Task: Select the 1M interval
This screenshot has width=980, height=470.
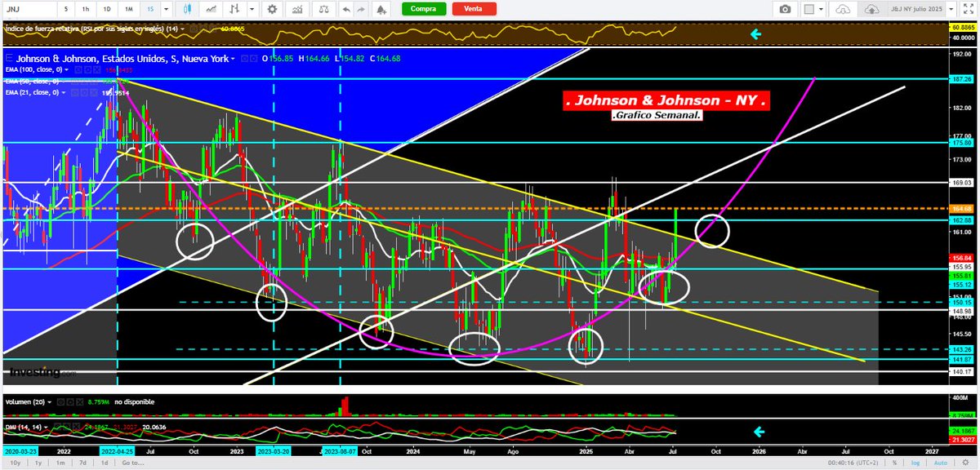Action: coord(129,9)
